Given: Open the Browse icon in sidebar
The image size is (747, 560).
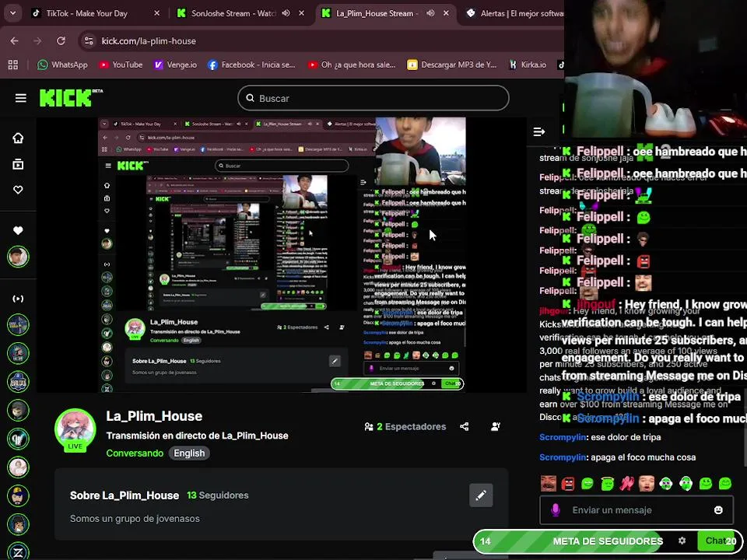Looking at the screenshot, I should (x=18, y=164).
